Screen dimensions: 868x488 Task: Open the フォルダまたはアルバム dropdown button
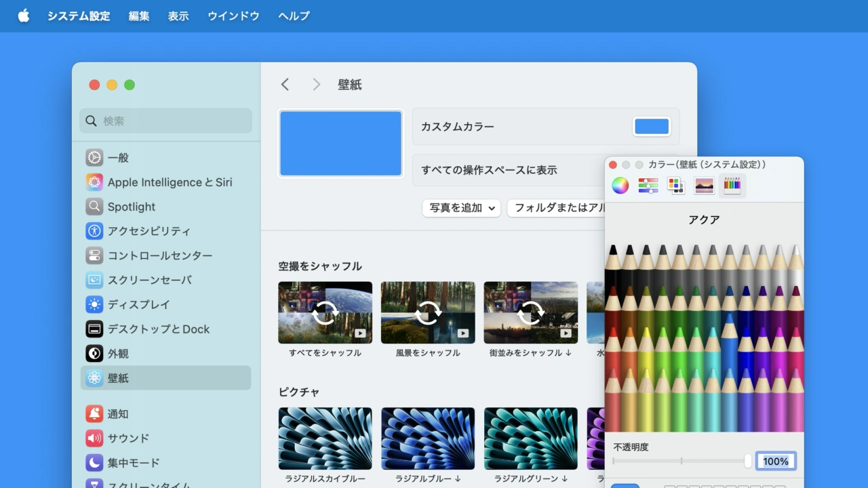click(557, 208)
